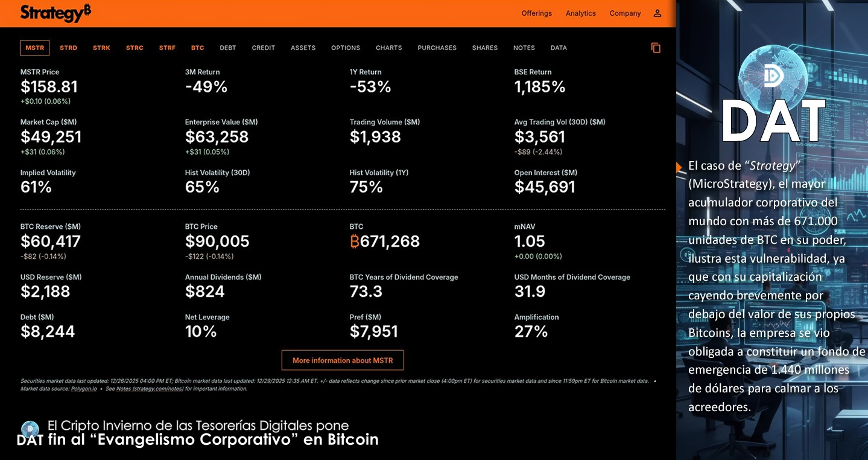Open the Company menu

point(625,13)
